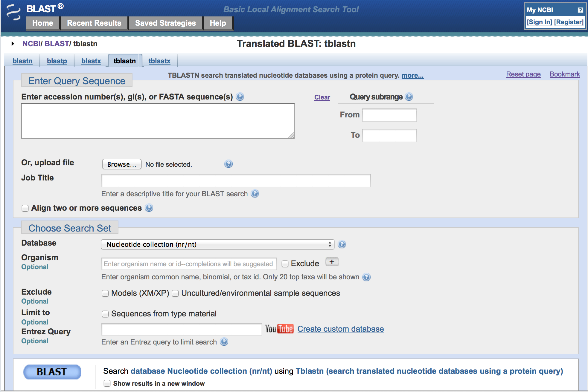Open help icon beside Query subrange
588x392 pixels.
pos(409,97)
